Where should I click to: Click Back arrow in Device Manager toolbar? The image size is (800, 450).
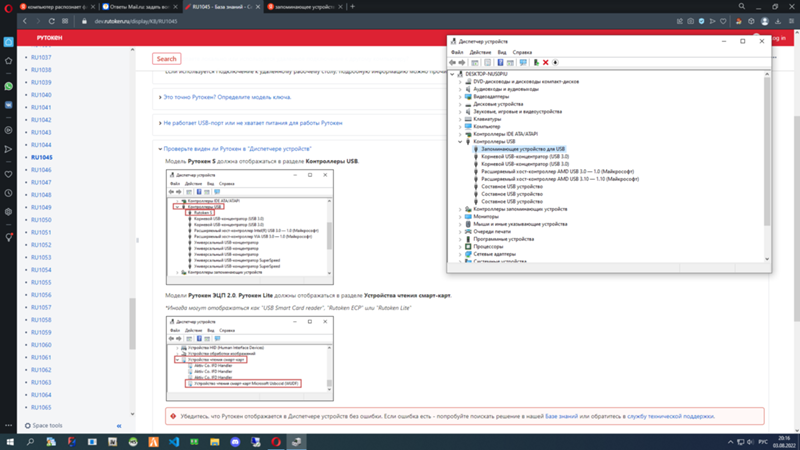[452, 62]
